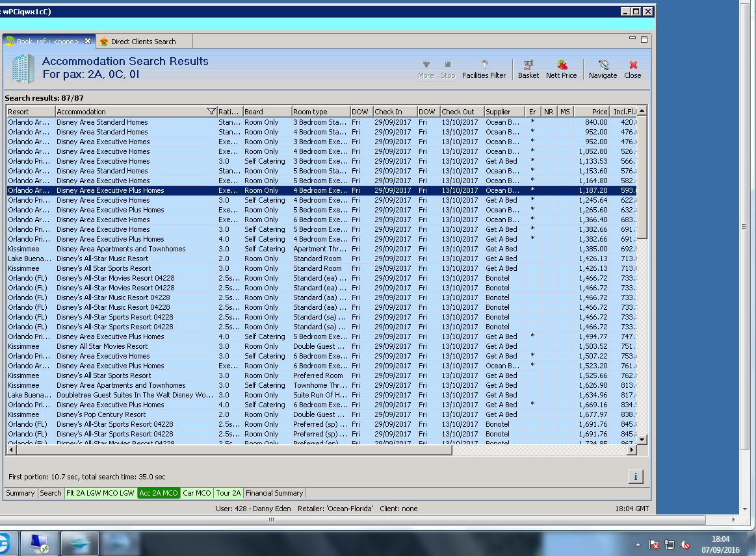Close the 'Book. ref.: <none>' tab with its X
756x556 pixels.
pyautogui.click(x=88, y=41)
